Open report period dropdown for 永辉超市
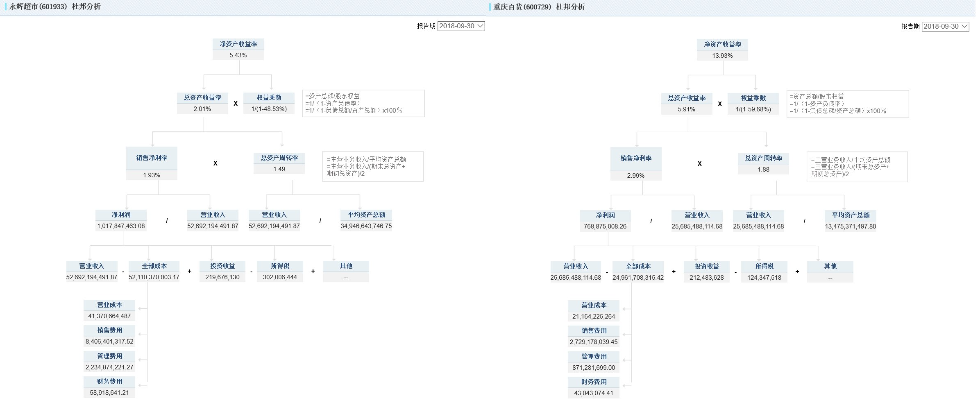980x405 pixels. pos(461,26)
